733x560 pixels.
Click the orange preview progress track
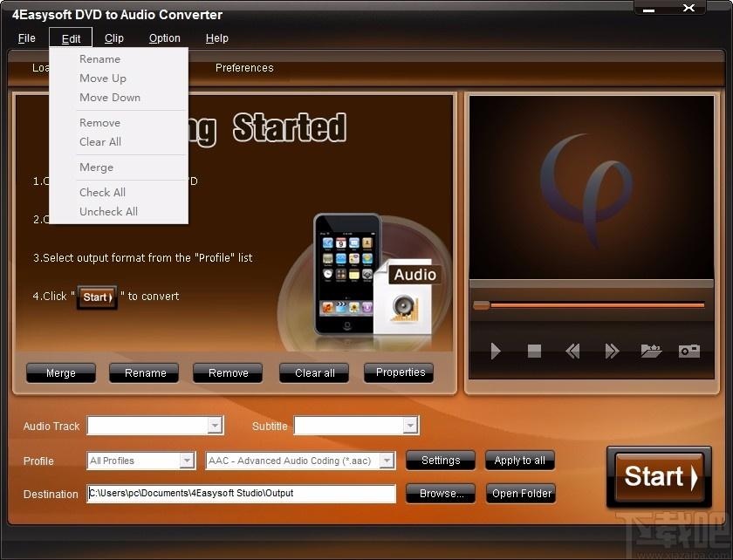(x=597, y=305)
